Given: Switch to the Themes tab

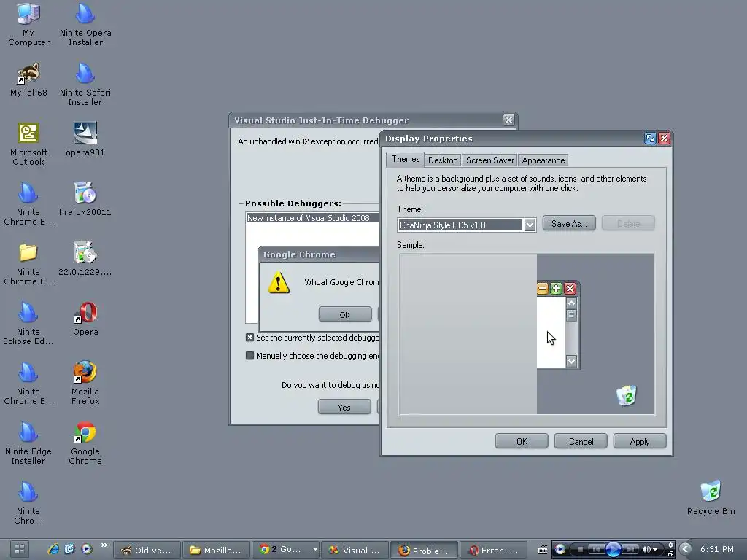Looking at the screenshot, I should [x=406, y=159].
